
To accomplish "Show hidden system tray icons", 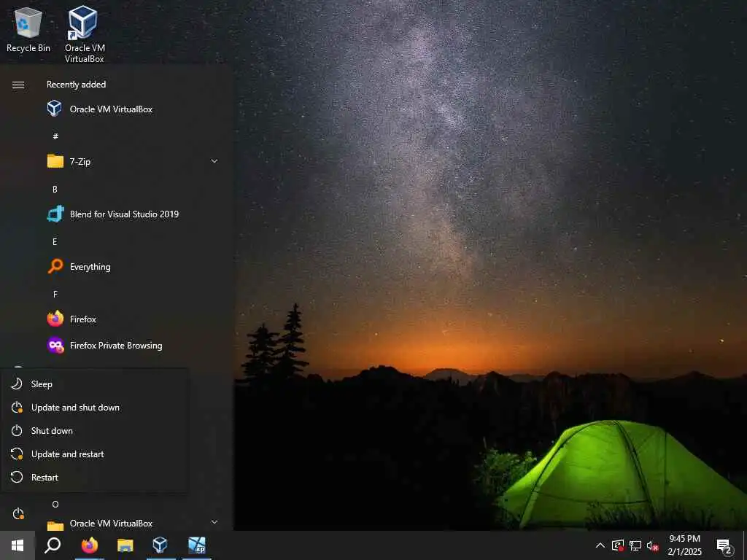I will coord(600,545).
